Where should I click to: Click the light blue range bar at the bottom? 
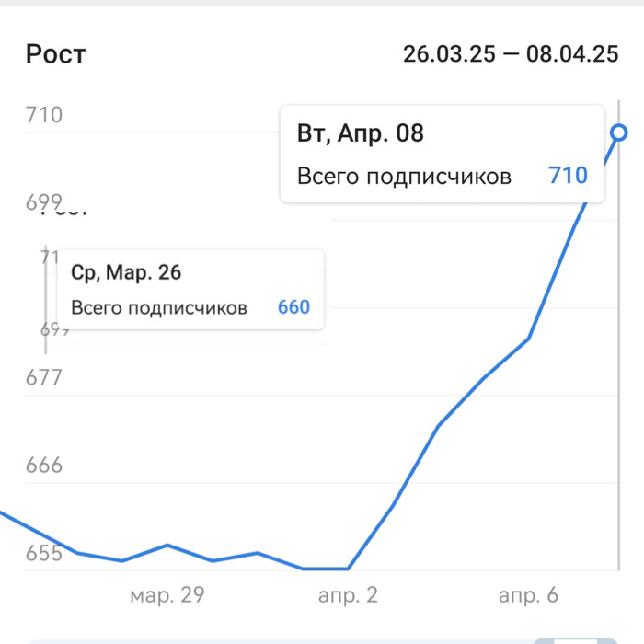280,641
